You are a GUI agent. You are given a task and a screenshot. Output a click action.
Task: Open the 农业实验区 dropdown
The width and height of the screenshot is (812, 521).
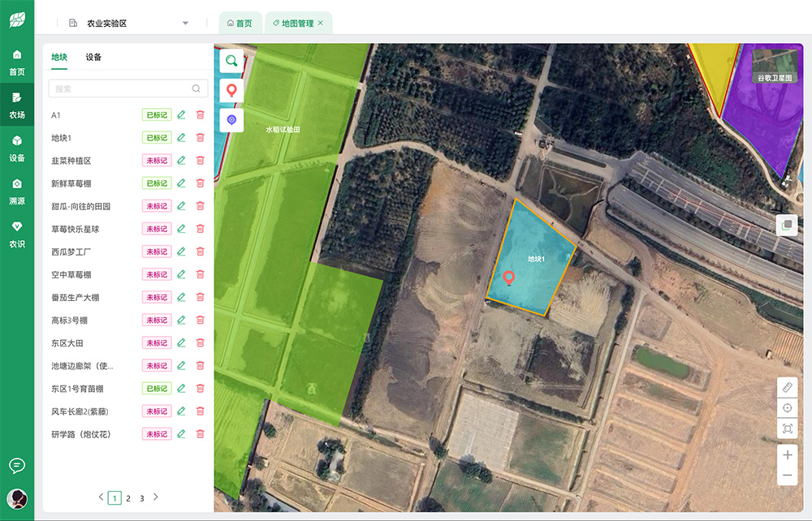pyautogui.click(x=185, y=24)
